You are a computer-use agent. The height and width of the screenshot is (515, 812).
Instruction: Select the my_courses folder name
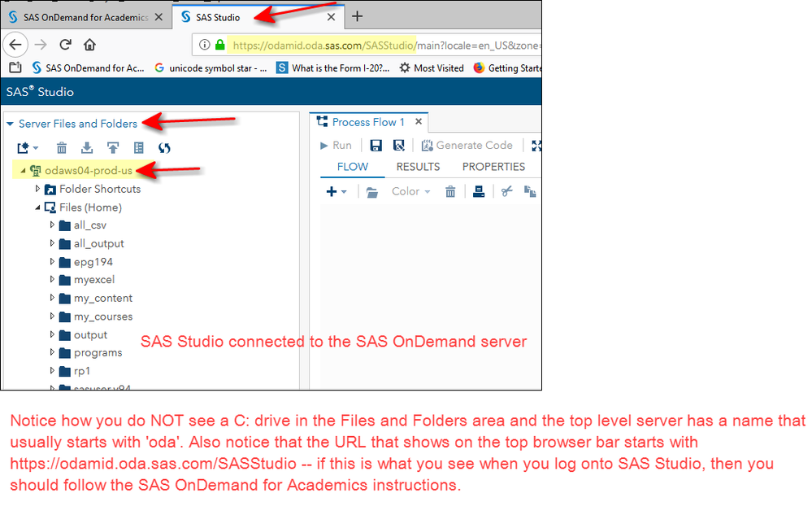[x=103, y=316]
